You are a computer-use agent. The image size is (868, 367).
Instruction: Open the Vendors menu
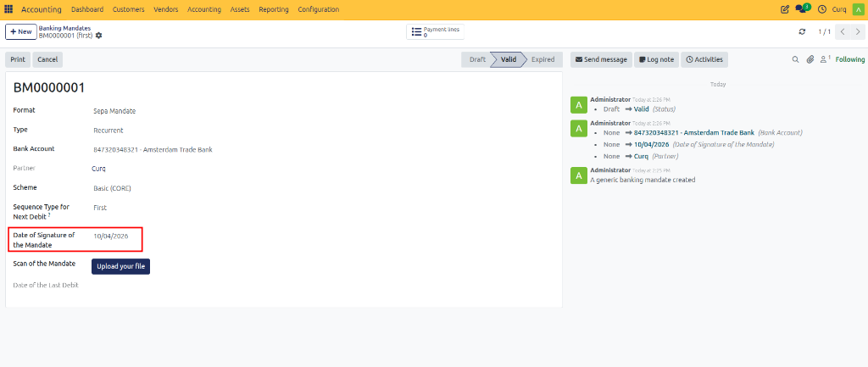point(166,9)
